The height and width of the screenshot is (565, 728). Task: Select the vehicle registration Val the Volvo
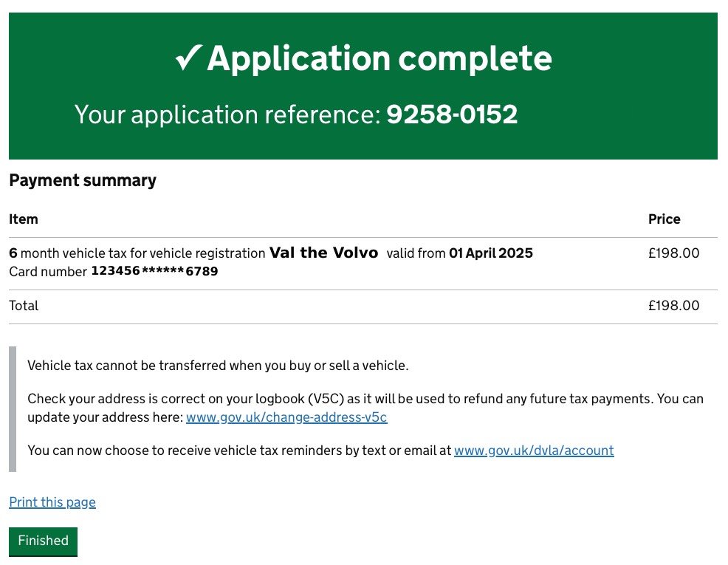[x=323, y=253]
